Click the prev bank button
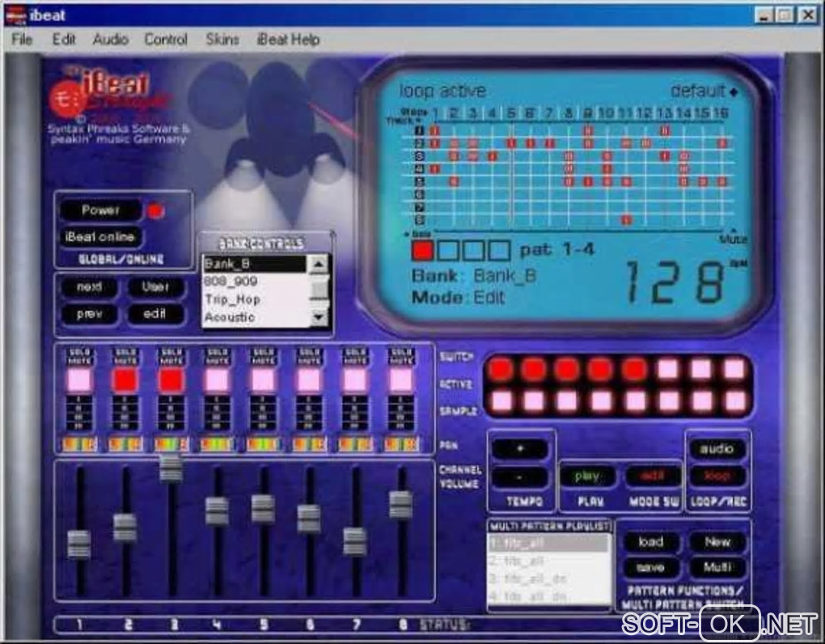 point(90,314)
